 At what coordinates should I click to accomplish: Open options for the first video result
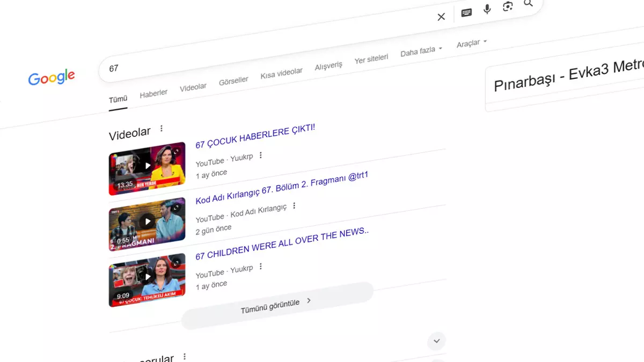tap(260, 154)
